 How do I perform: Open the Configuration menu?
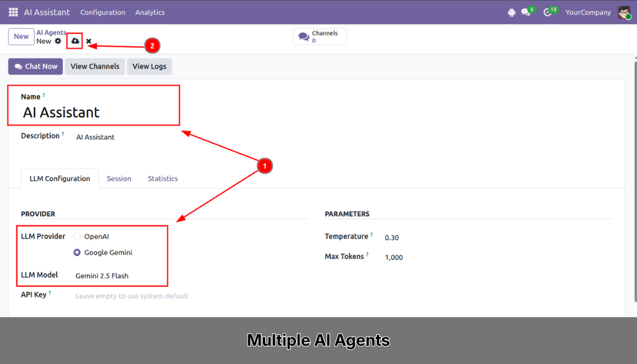(x=103, y=12)
